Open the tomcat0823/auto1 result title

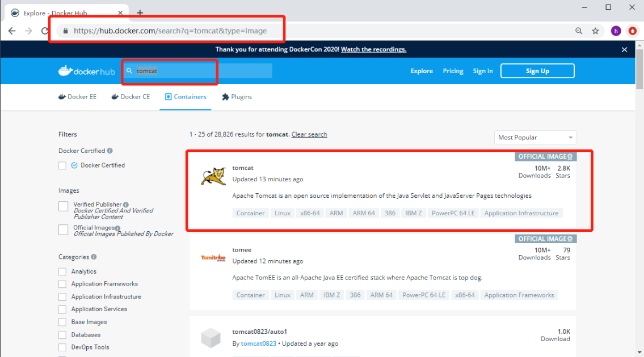pos(259,331)
